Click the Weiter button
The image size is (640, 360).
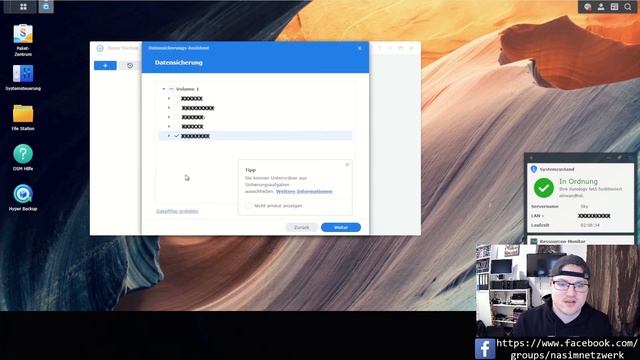click(341, 227)
